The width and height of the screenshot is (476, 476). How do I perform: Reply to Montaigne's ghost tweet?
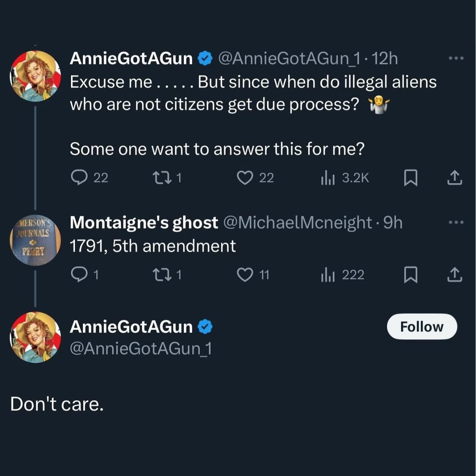[79, 275]
